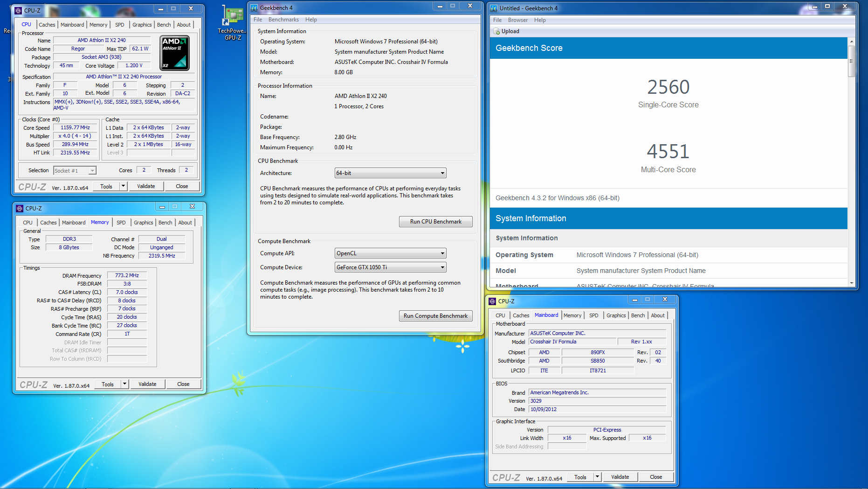
Task: Click Close button in top CPU-Z window
Action: point(182,186)
